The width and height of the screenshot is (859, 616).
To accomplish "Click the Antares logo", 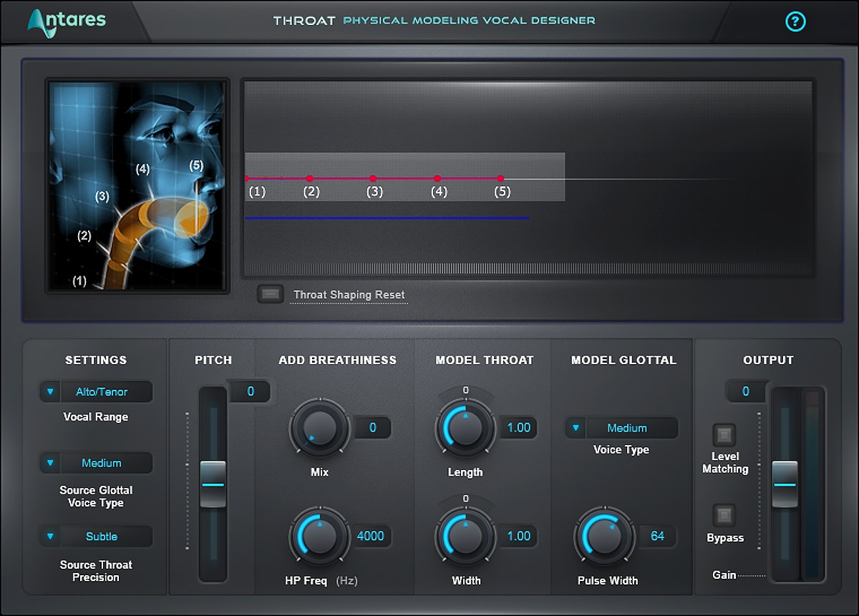I will coord(67,20).
